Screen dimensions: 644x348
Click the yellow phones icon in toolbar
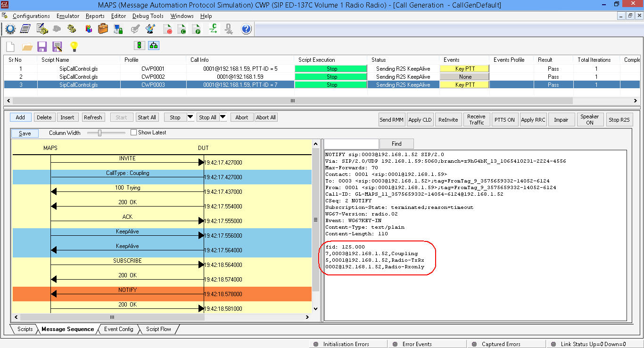(72, 29)
